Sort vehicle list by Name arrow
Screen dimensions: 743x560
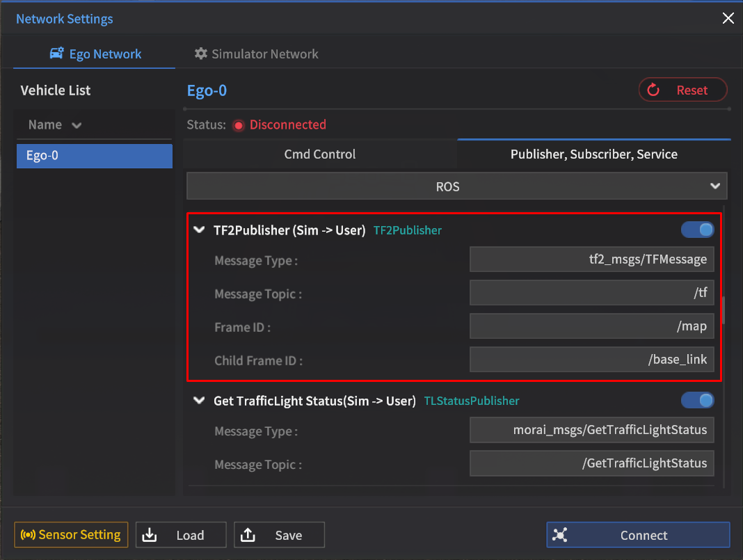77,125
